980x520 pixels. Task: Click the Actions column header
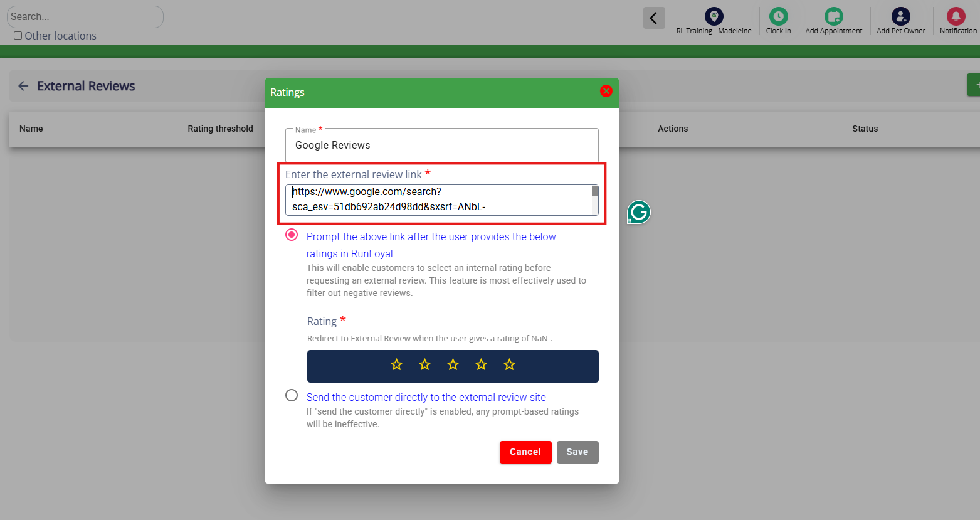(673, 129)
